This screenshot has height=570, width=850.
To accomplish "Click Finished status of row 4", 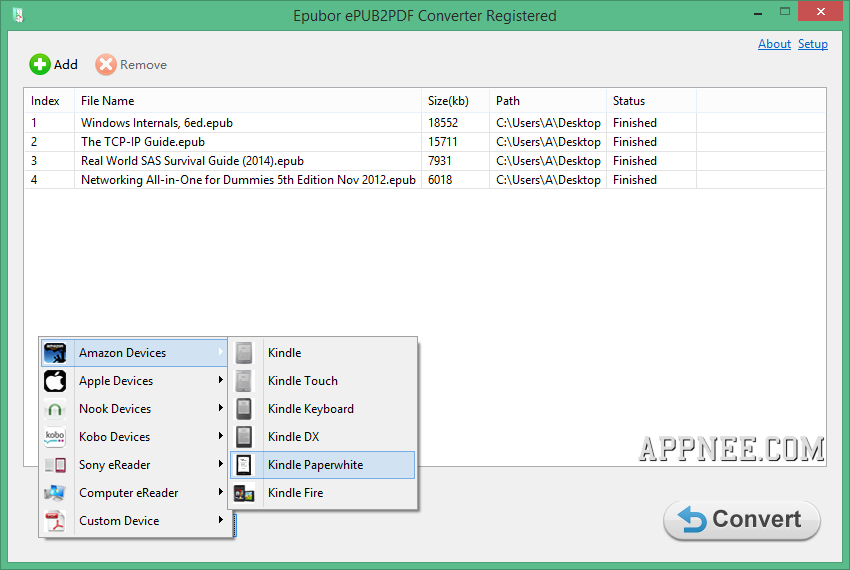I will (x=635, y=180).
